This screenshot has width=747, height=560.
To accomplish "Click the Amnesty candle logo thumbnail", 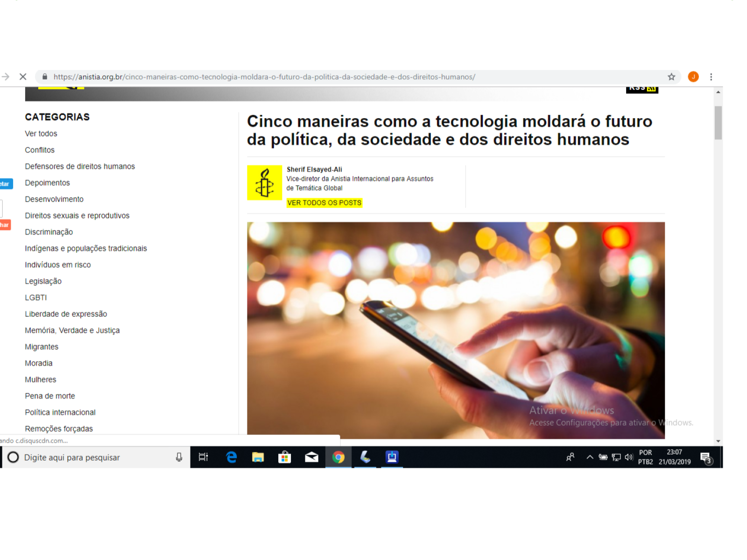I will (x=264, y=182).
